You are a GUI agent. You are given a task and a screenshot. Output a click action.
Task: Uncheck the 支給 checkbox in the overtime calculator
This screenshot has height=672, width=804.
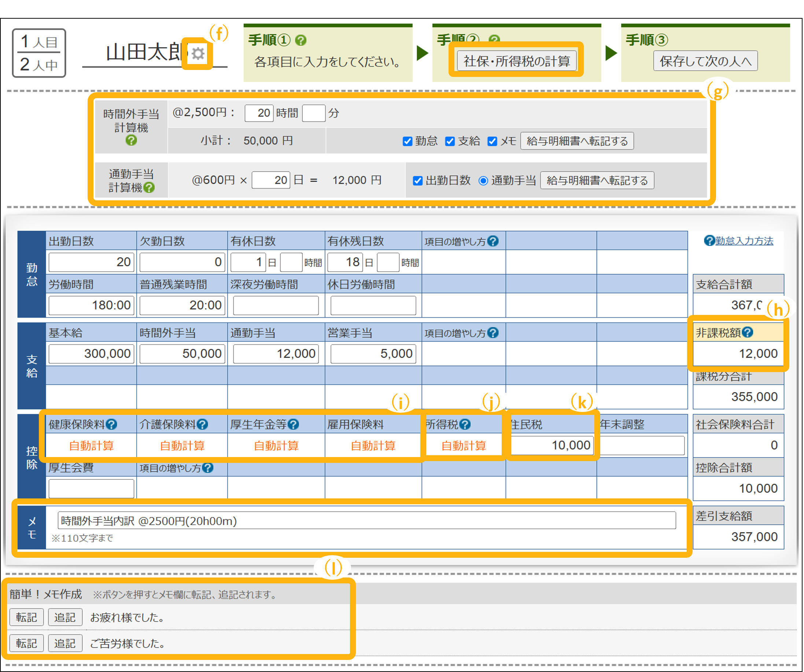[450, 141]
